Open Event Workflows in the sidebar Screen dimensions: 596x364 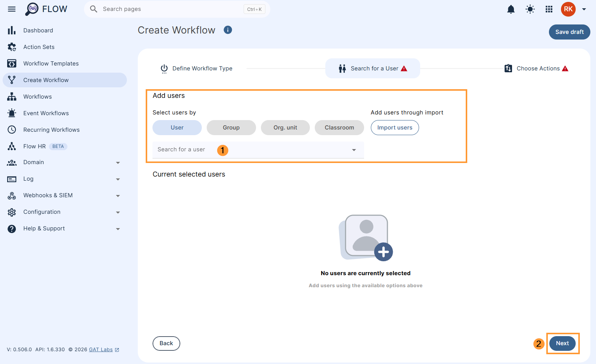coord(65,113)
